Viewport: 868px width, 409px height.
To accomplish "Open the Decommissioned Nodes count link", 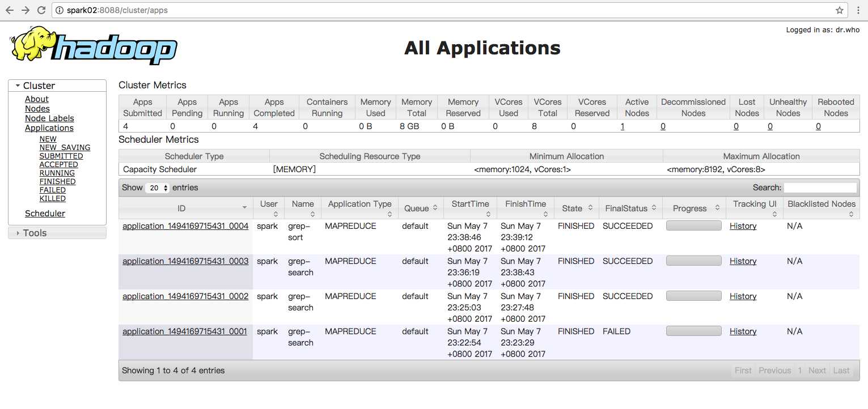I will (x=663, y=126).
